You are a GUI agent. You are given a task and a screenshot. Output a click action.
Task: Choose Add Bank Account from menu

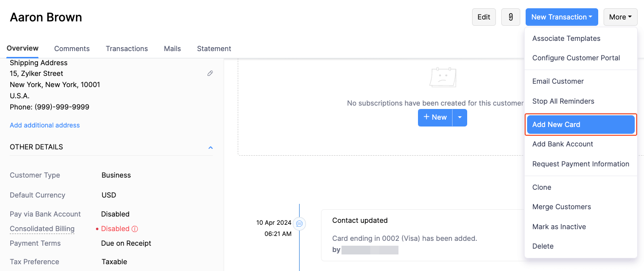coord(563,144)
